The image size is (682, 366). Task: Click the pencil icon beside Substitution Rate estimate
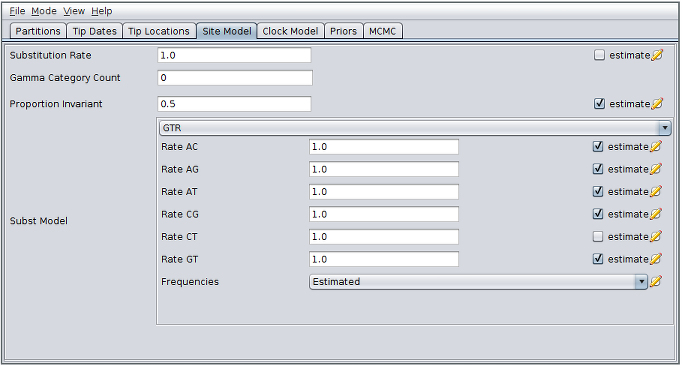657,55
